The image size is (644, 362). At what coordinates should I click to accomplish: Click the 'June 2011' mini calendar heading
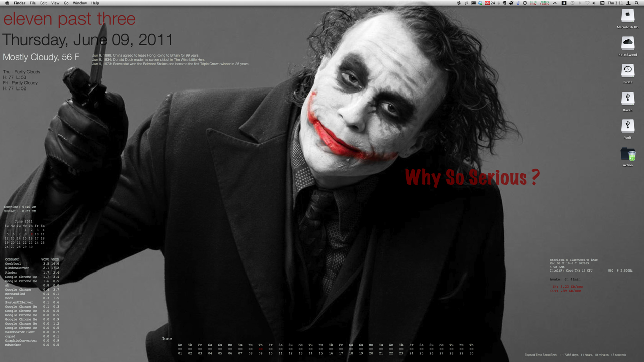pyautogui.click(x=24, y=221)
